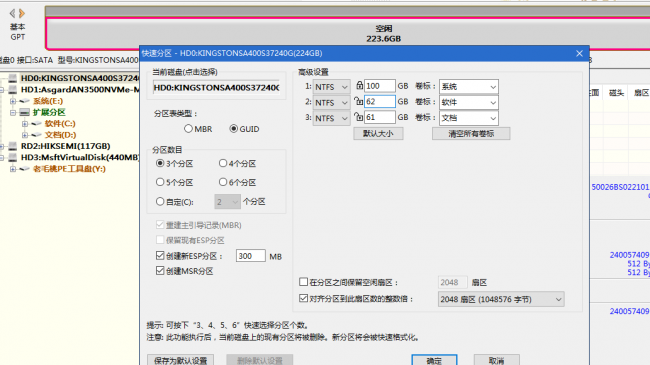The height and width of the screenshot is (365, 650).
Task: Click partition 1 size field showing 100
Action: pos(379,86)
